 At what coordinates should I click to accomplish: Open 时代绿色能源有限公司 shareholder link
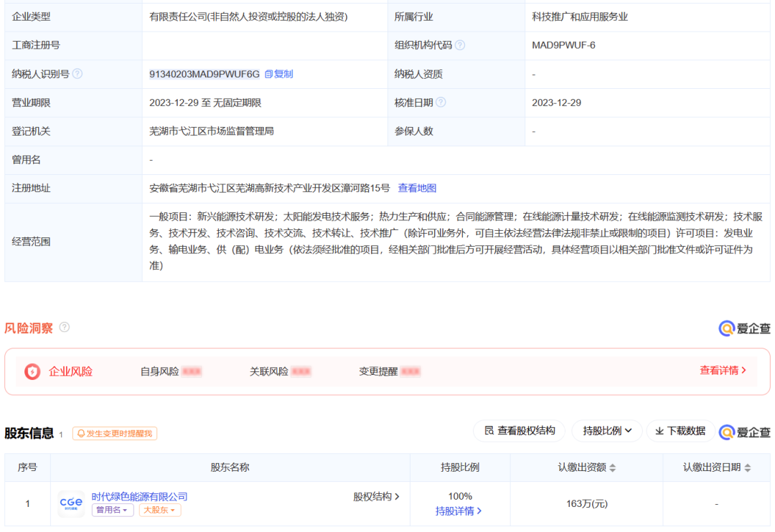(x=139, y=496)
